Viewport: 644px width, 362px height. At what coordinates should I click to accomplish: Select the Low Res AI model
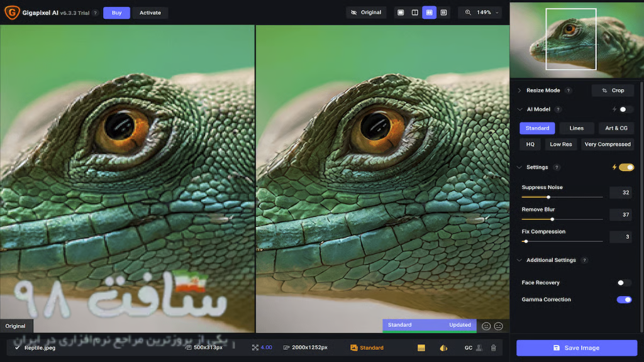[x=560, y=144]
